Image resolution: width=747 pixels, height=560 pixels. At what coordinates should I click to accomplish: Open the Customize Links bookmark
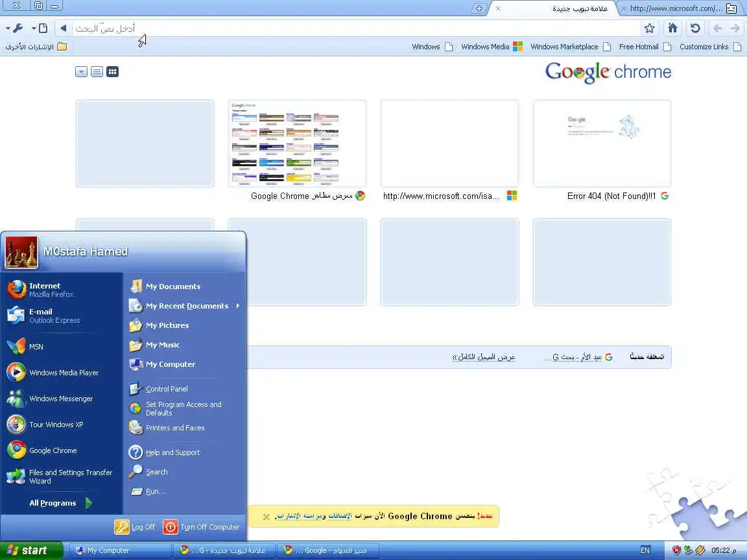click(710, 47)
